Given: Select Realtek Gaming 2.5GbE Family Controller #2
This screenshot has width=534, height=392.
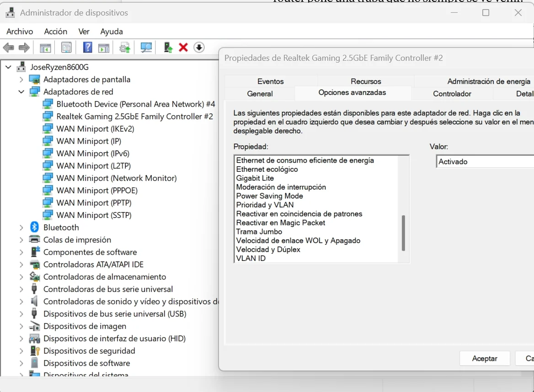Looking at the screenshot, I should pos(134,117).
